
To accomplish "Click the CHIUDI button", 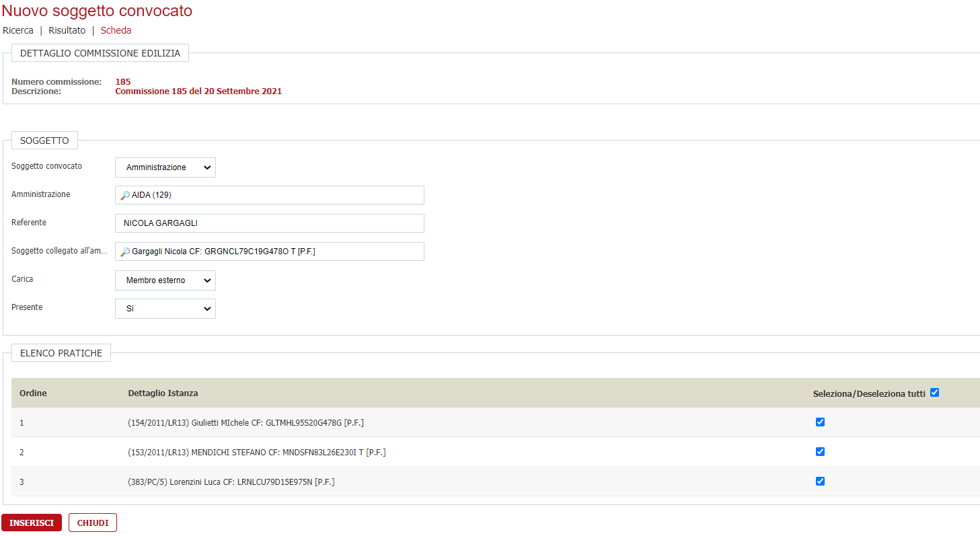I will coord(93,523).
